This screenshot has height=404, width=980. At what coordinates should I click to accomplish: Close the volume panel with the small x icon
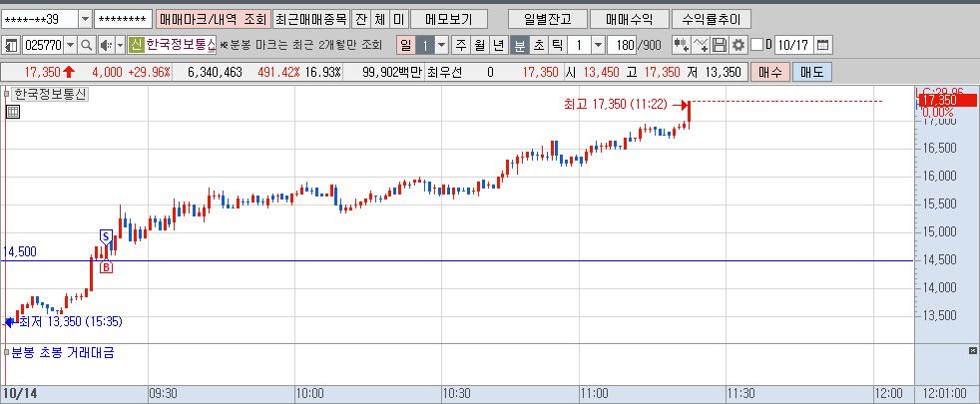tap(972, 350)
